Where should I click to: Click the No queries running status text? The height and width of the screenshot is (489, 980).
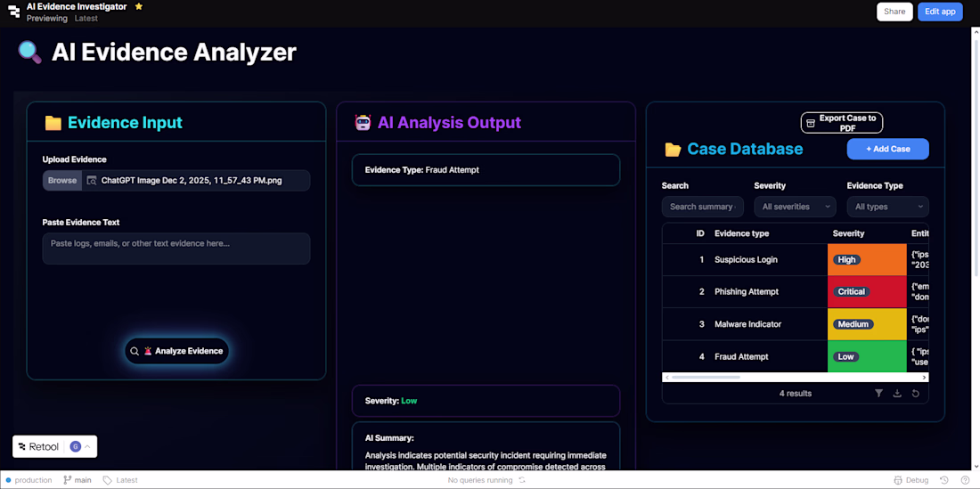[x=480, y=480]
